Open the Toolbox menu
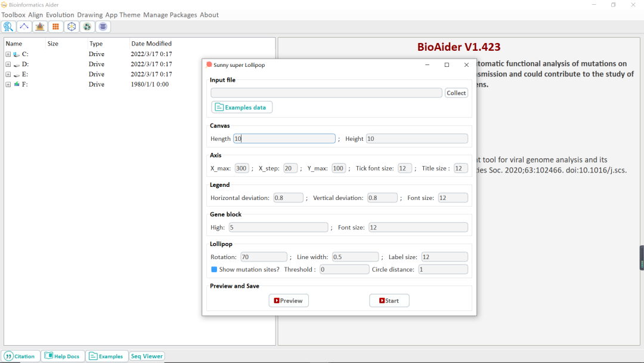 coord(13,15)
